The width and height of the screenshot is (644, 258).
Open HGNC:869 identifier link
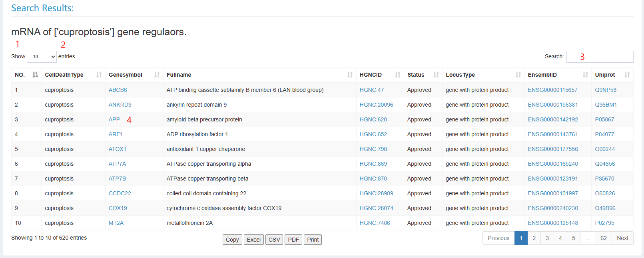pyautogui.click(x=373, y=164)
